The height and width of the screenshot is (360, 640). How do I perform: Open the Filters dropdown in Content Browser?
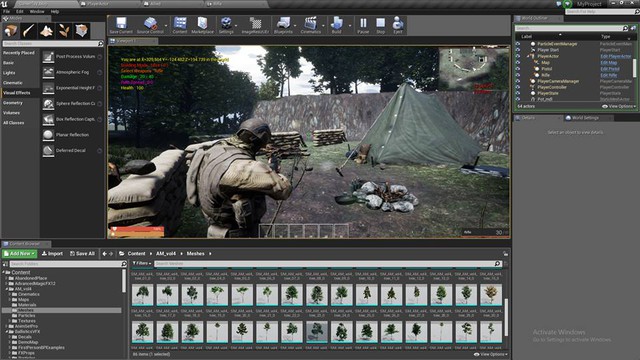[142, 264]
